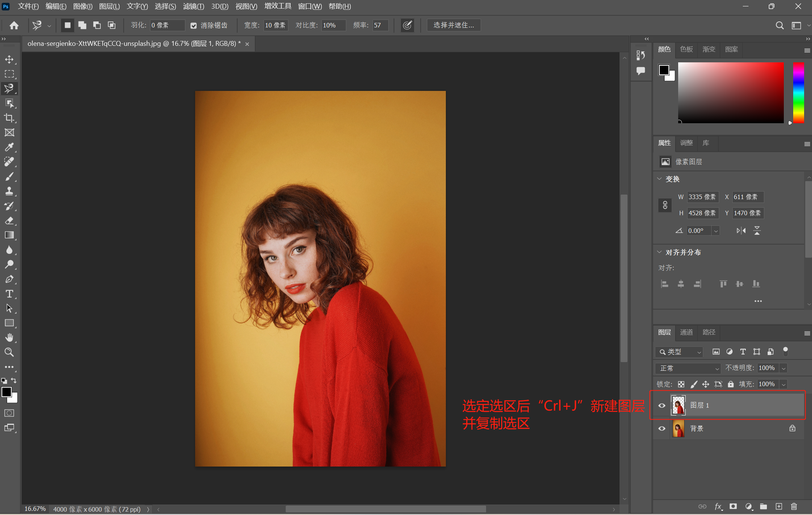This screenshot has width=812, height=515.
Task: Create a new layer with plus icon
Action: click(779, 506)
